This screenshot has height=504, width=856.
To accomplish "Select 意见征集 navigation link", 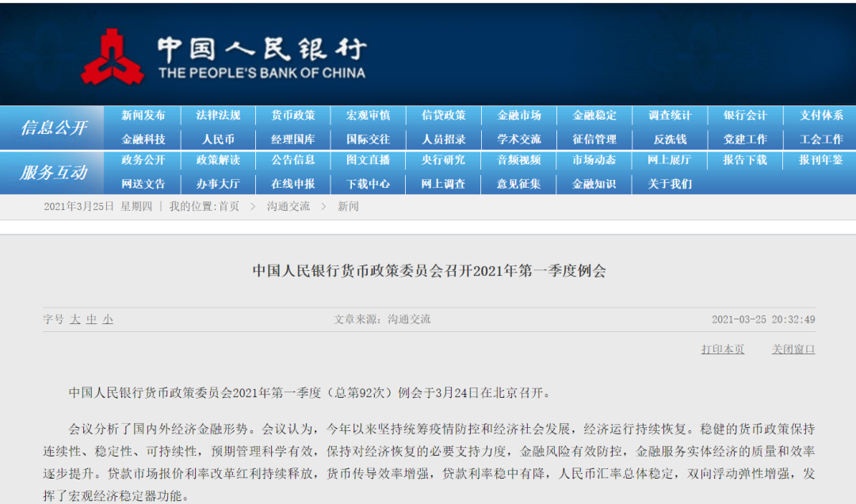I will 518,184.
